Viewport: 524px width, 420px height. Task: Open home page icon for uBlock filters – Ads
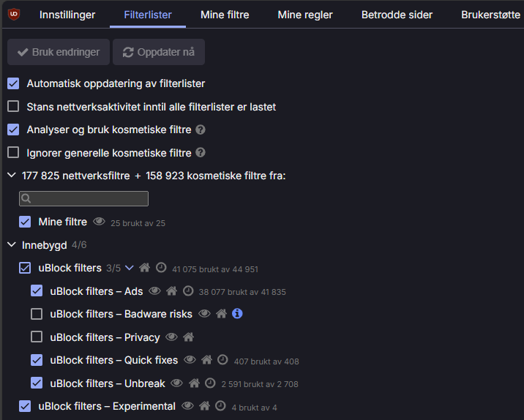coord(172,291)
